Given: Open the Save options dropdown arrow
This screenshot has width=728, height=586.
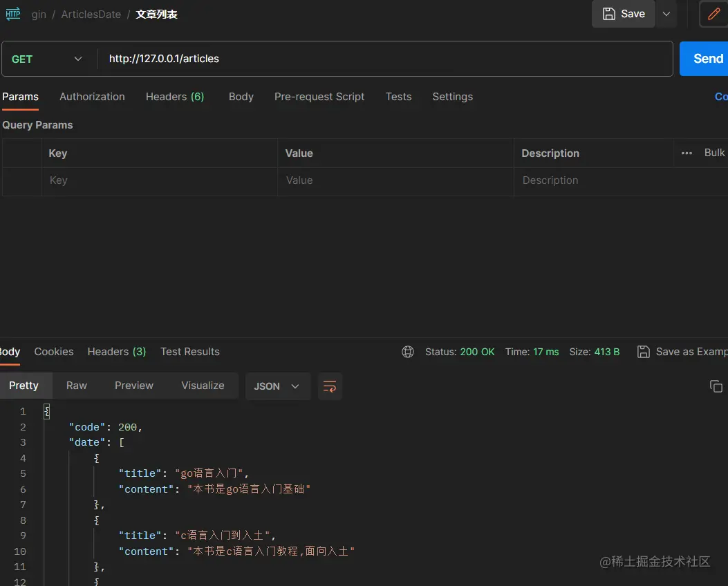Looking at the screenshot, I should point(666,14).
